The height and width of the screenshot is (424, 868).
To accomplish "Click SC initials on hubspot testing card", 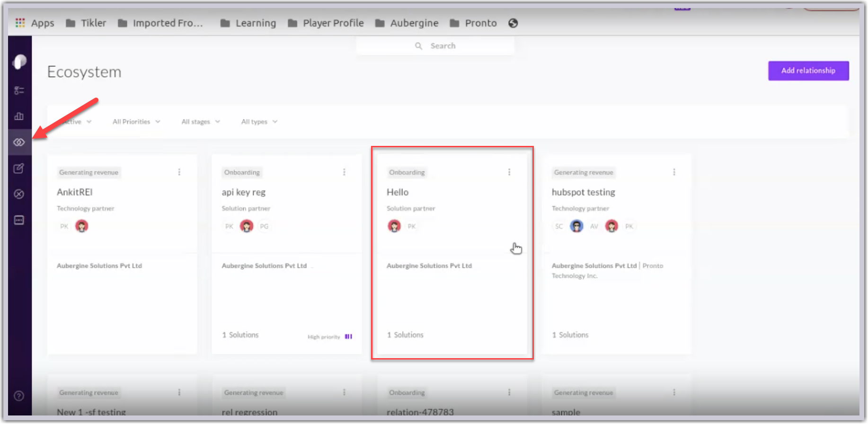I will point(559,226).
